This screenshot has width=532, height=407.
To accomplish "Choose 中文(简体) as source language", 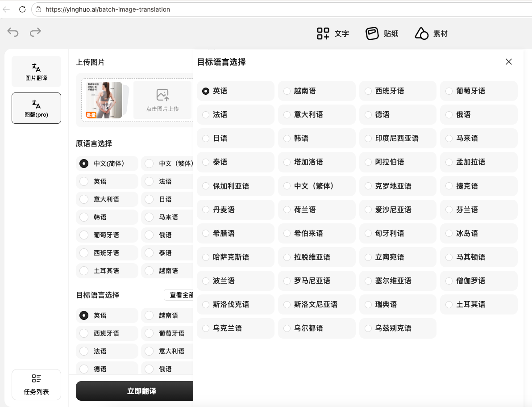I will (x=107, y=164).
